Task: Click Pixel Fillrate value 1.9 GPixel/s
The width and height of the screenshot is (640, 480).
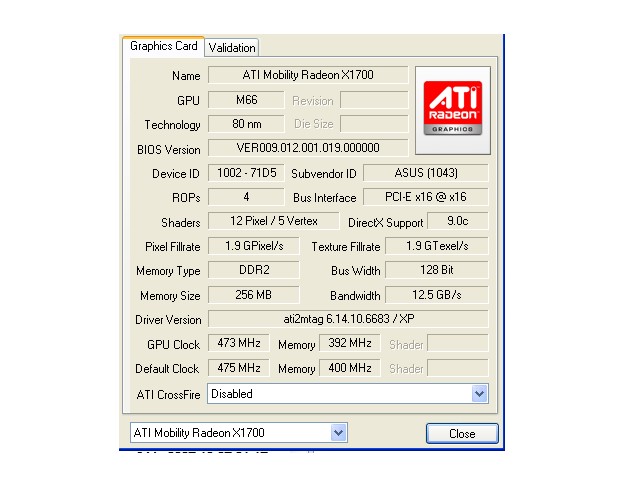Action: click(254, 246)
